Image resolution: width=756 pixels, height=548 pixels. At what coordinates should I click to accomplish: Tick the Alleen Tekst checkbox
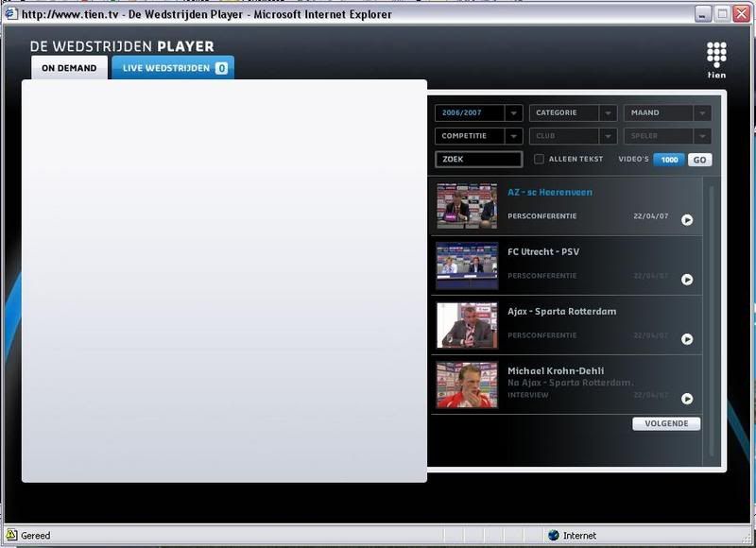[x=539, y=159]
